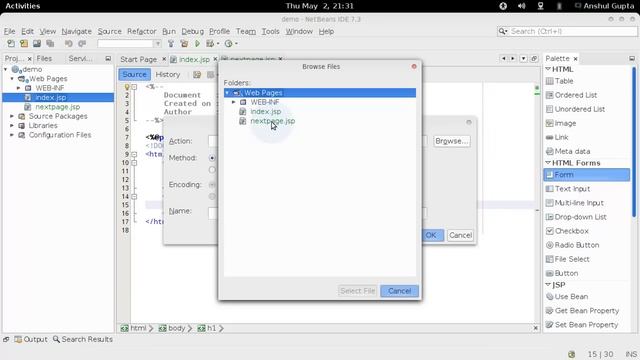The image size is (640, 360).
Task: Expand WEB-INF in Browse Files dialog
Action: [x=234, y=102]
